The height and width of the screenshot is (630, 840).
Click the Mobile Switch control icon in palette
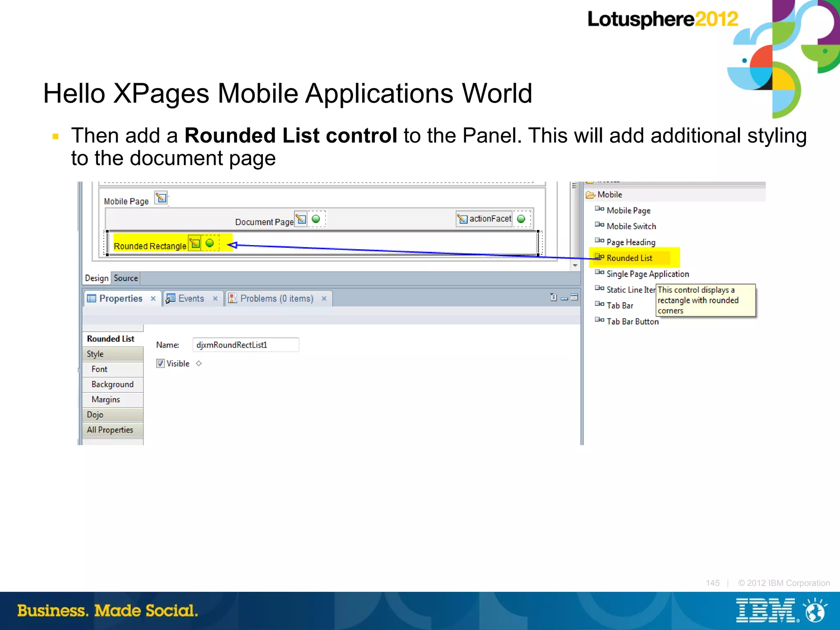[x=599, y=225]
